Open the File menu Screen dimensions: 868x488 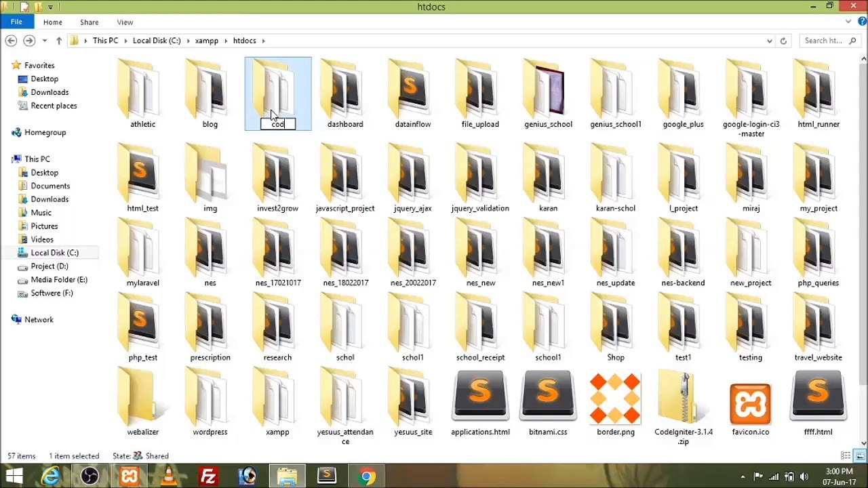(16, 22)
